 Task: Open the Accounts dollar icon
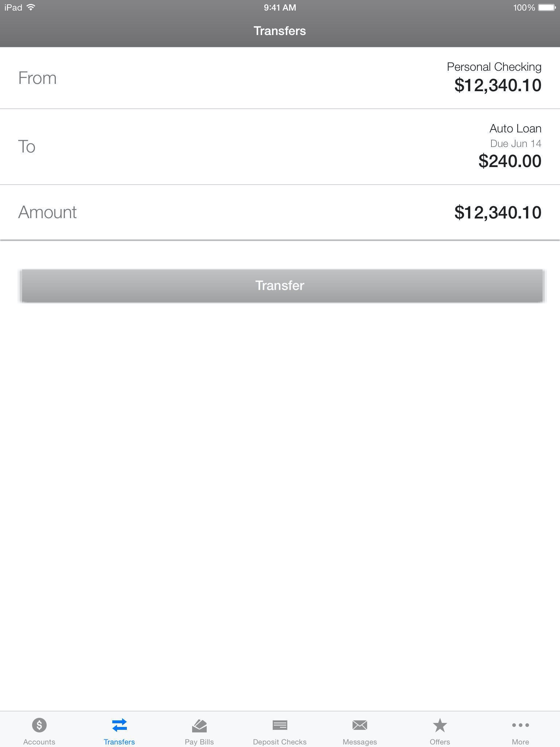pyautogui.click(x=39, y=725)
